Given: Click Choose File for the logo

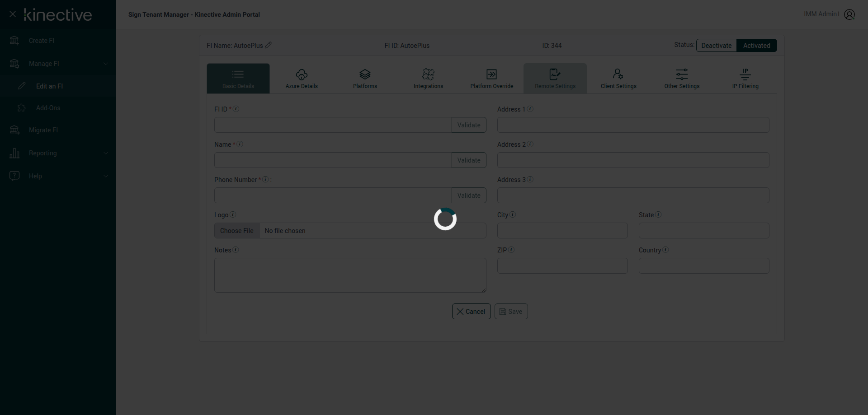Looking at the screenshot, I should (237, 231).
